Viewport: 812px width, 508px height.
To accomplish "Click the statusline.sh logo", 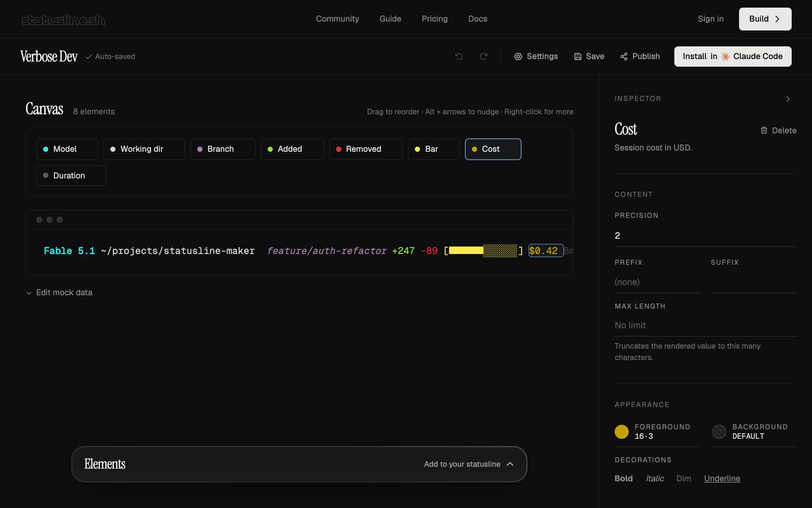I will pos(63,19).
